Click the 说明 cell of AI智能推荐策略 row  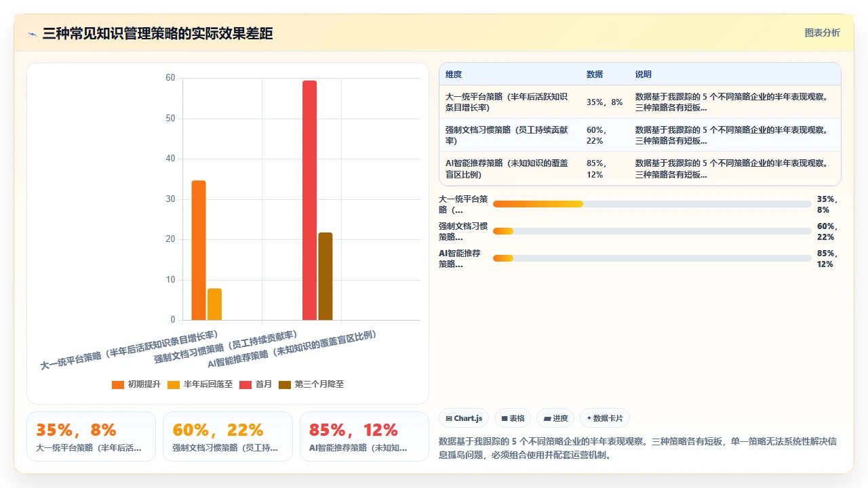coord(735,169)
